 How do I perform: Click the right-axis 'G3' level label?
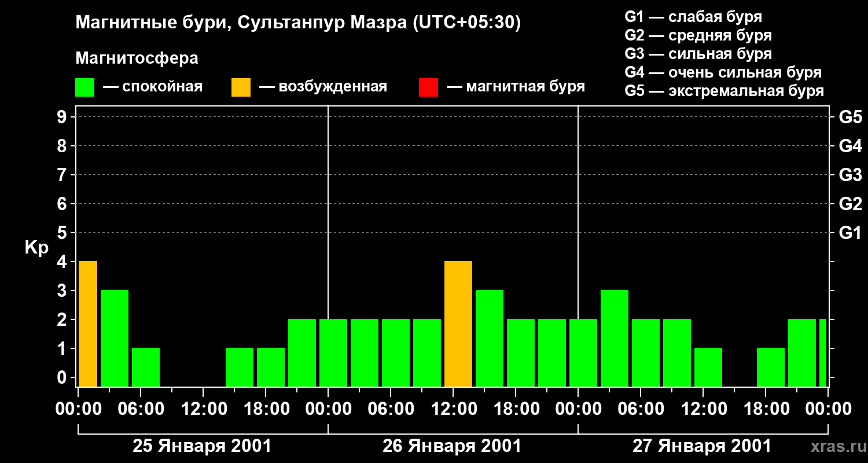click(x=851, y=175)
